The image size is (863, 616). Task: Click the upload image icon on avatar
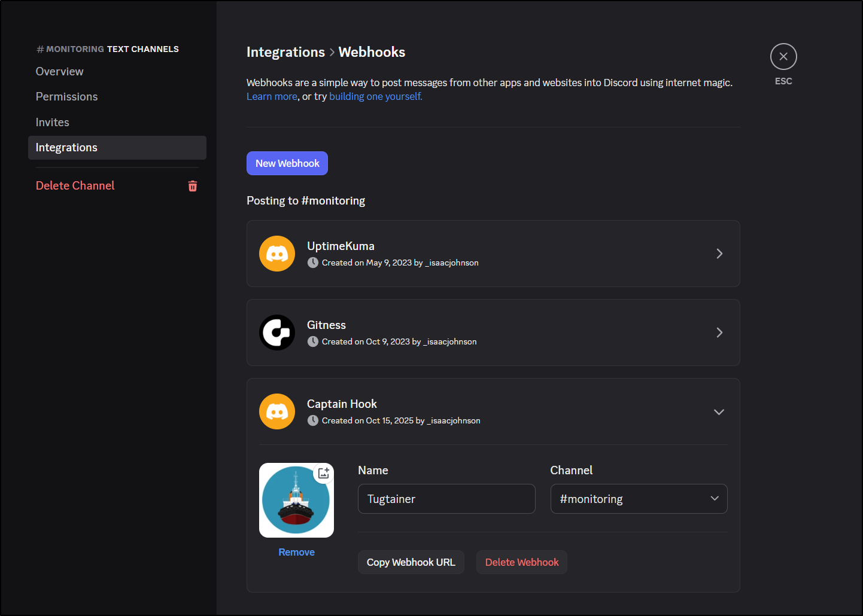click(x=324, y=473)
